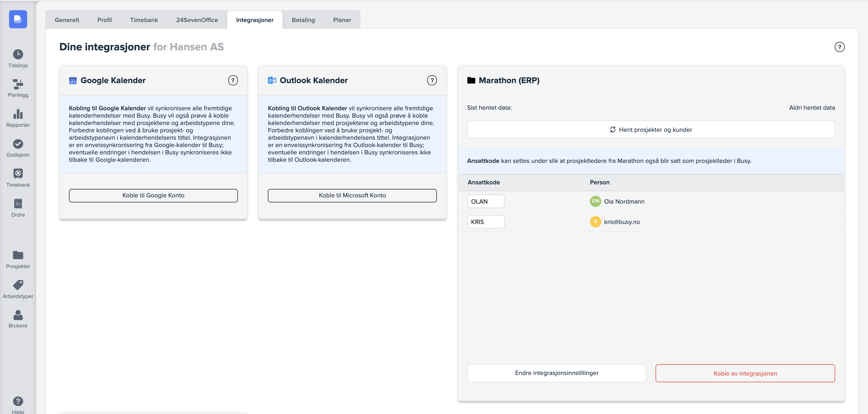Open the Tidslinje clock icon

click(18, 54)
